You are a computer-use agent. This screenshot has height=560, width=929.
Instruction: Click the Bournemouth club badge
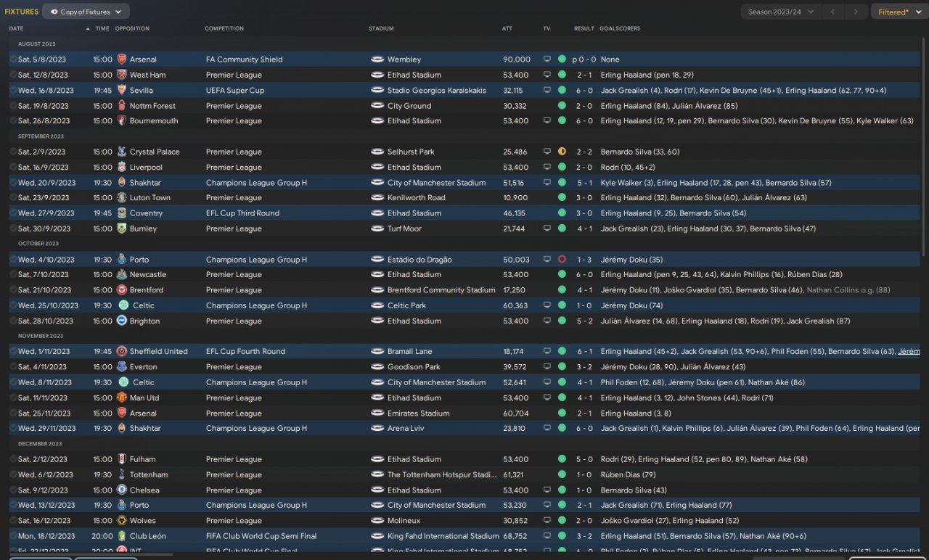pyautogui.click(x=122, y=121)
